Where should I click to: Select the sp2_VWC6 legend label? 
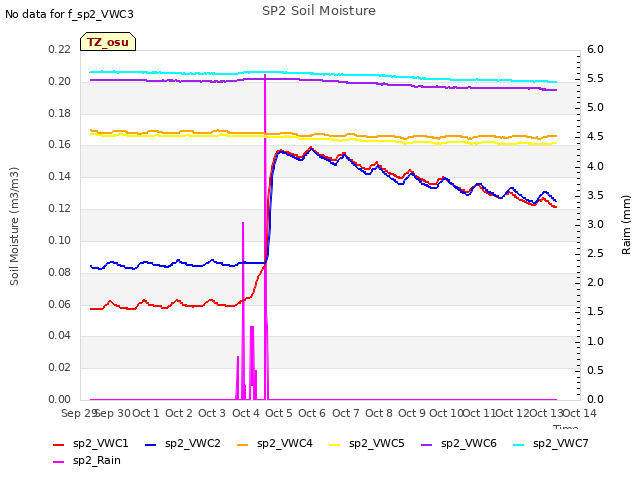469,444
